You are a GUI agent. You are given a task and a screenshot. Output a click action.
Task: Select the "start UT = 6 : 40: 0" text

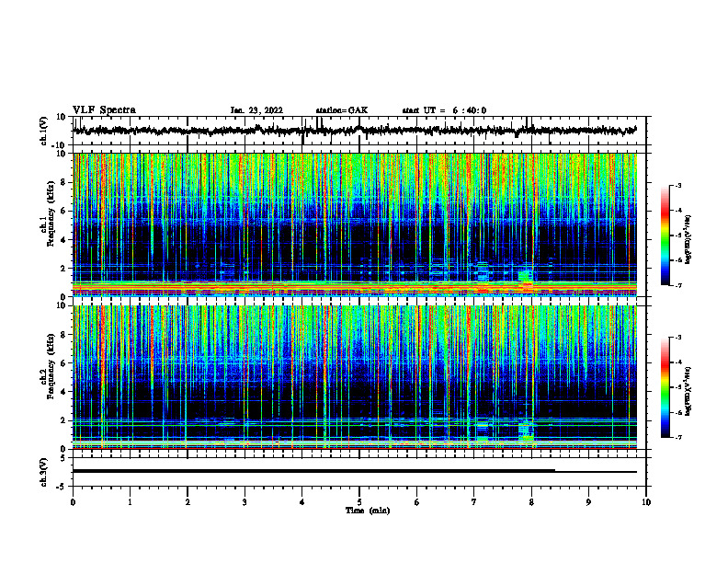444,110
